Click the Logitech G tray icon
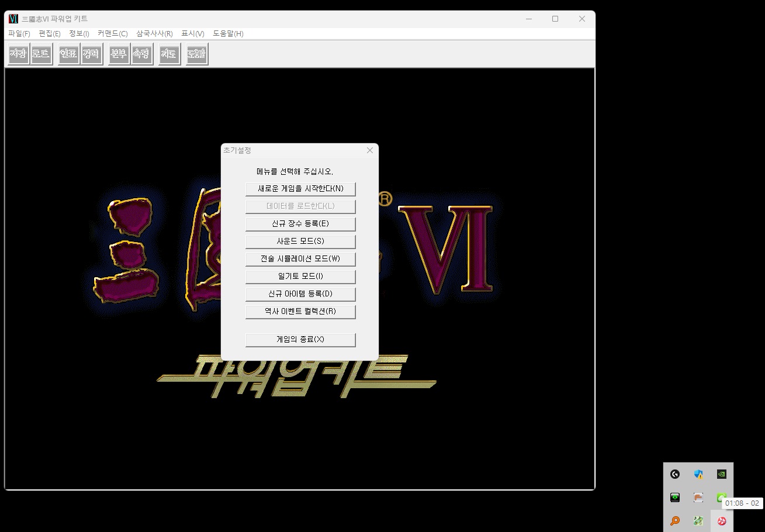 tap(675, 475)
